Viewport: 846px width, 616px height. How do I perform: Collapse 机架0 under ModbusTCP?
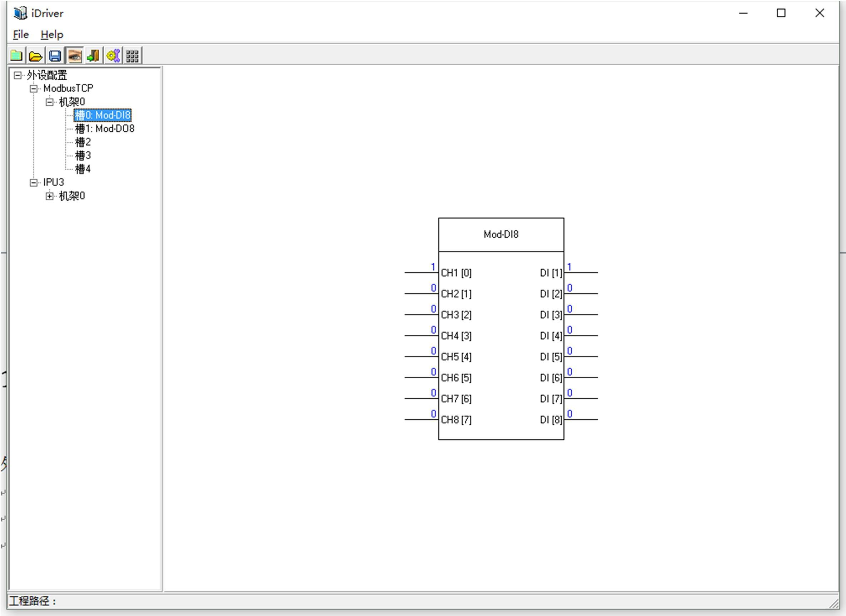click(x=49, y=102)
